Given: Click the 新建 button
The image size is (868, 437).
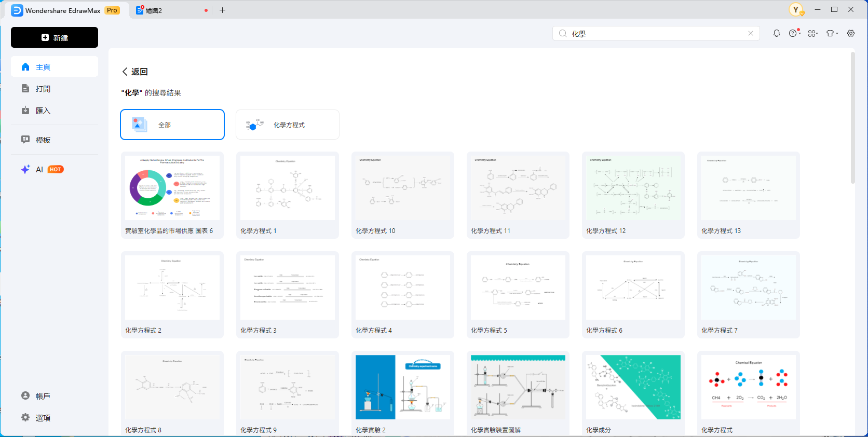Looking at the screenshot, I should click(55, 37).
